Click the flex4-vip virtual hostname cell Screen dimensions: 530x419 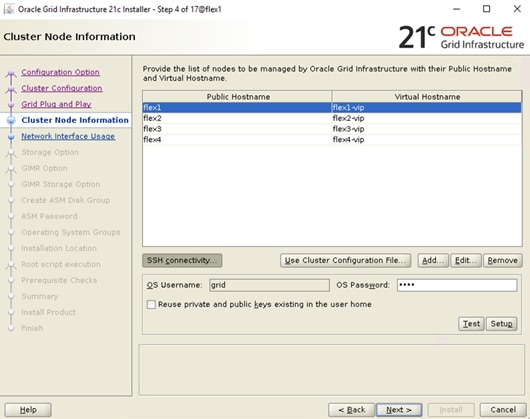tap(427, 140)
